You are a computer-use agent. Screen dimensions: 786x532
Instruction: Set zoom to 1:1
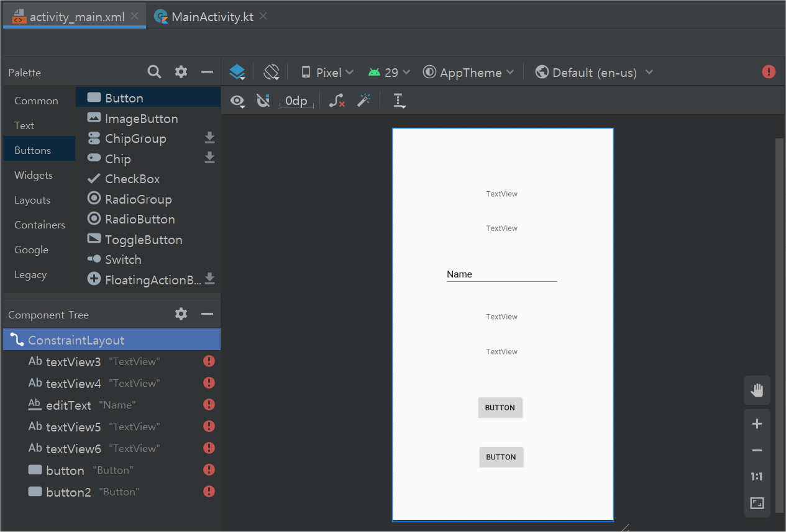point(757,477)
